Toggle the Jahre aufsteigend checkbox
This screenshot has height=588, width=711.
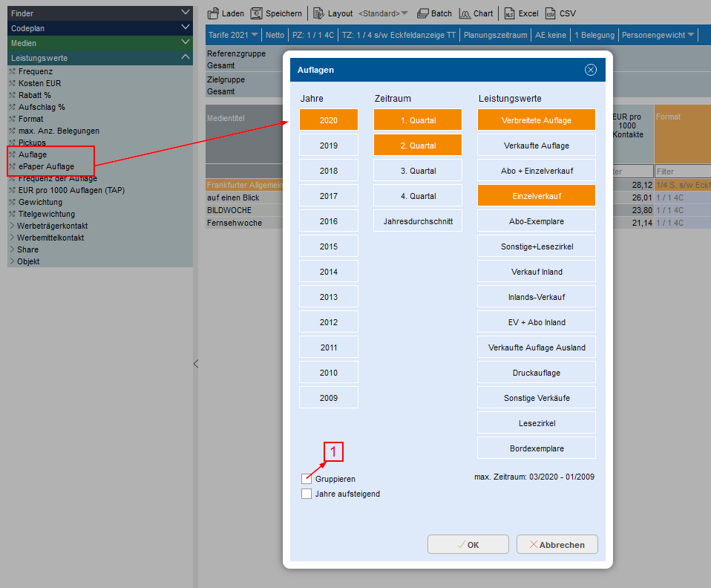307,494
